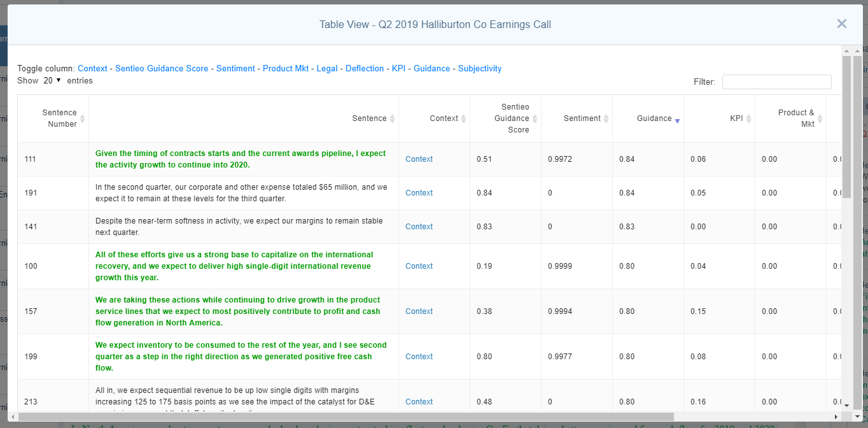868x428 pixels.
Task: Click sentence "We expect inventory to be consumed"
Action: tap(241, 357)
